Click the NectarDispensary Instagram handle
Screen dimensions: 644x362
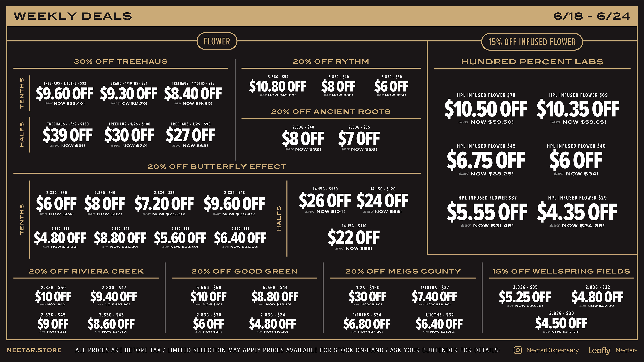click(553, 350)
